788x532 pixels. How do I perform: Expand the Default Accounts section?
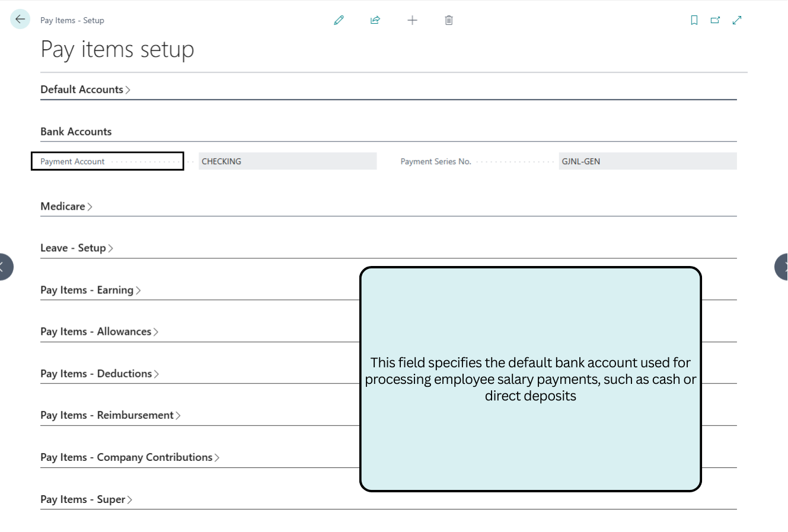coord(85,89)
